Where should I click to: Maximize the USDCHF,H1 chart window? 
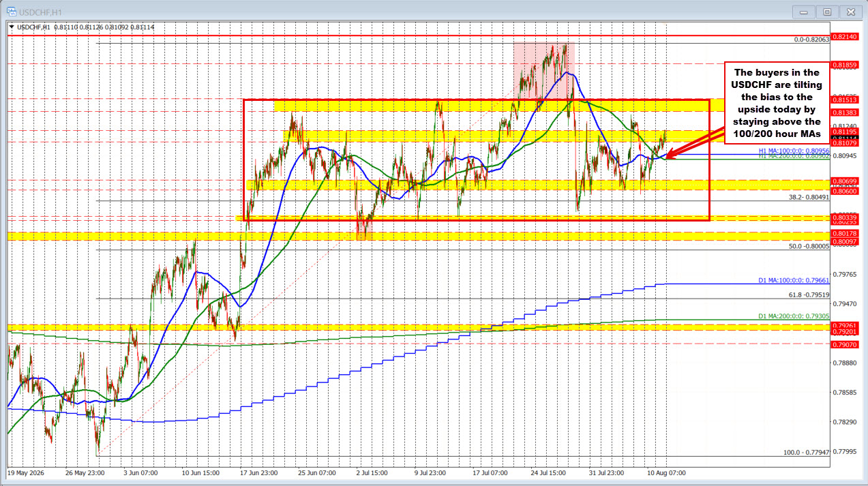pyautogui.click(x=827, y=12)
